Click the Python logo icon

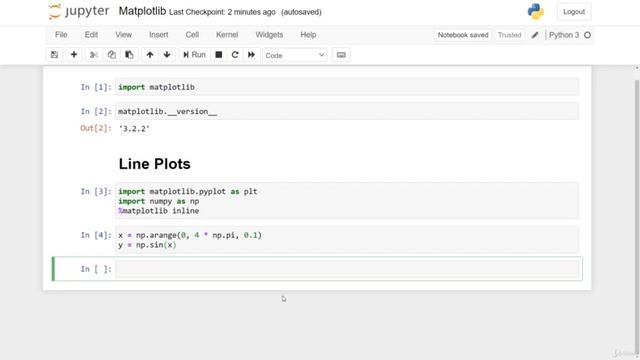click(536, 11)
